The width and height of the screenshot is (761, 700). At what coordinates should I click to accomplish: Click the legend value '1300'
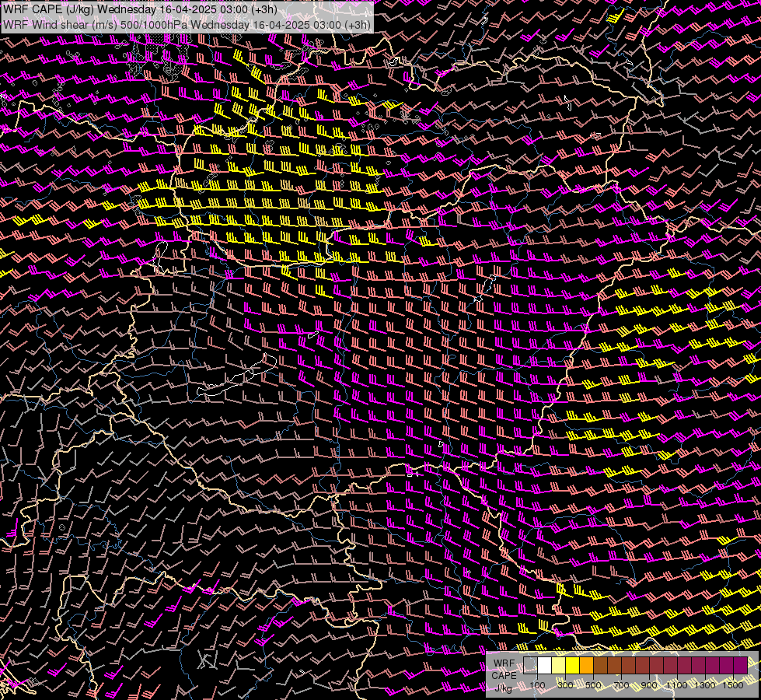[x=705, y=685]
